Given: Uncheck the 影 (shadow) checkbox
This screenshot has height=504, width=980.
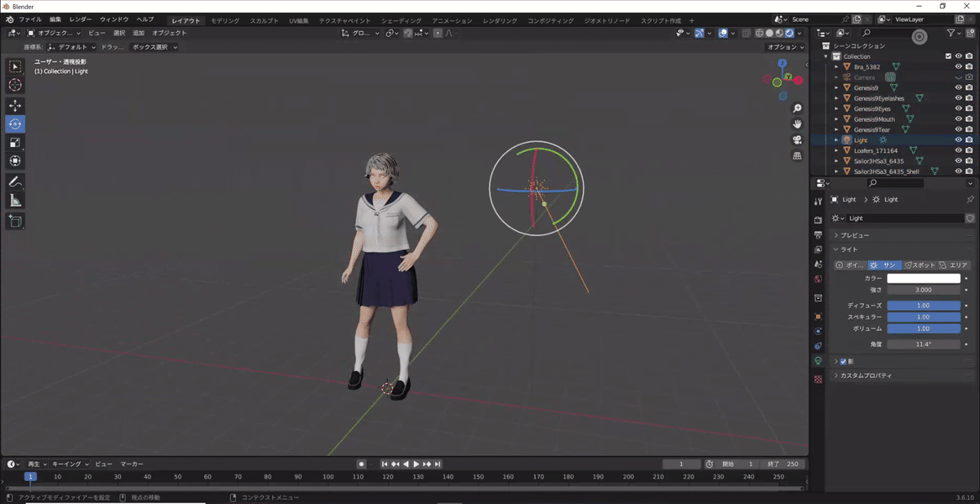Looking at the screenshot, I should tap(844, 360).
